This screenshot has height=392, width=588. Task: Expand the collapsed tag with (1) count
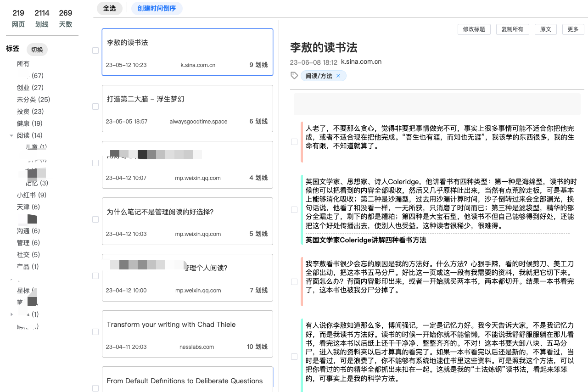[11, 314]
